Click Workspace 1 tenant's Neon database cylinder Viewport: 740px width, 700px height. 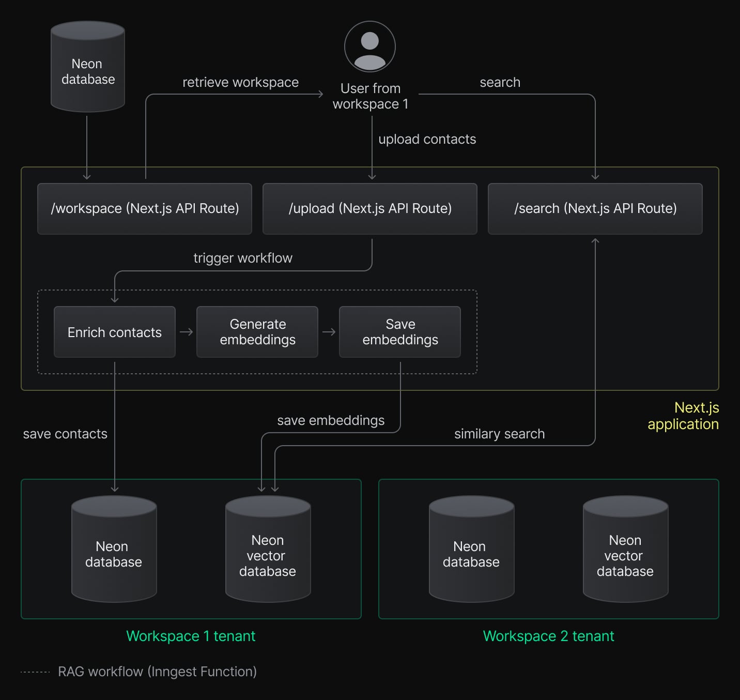114,550
